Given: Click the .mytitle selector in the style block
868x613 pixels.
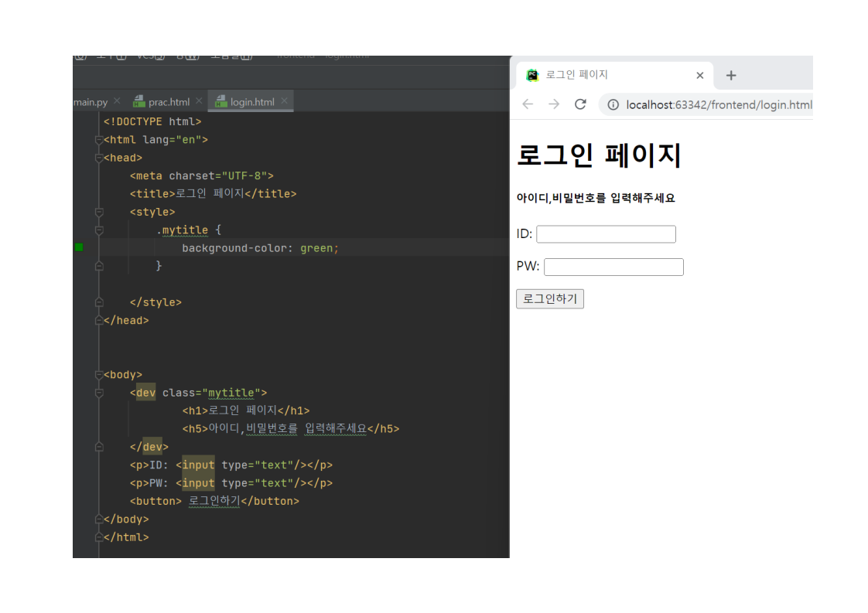Looking at the screenshot, I should 182,230.
